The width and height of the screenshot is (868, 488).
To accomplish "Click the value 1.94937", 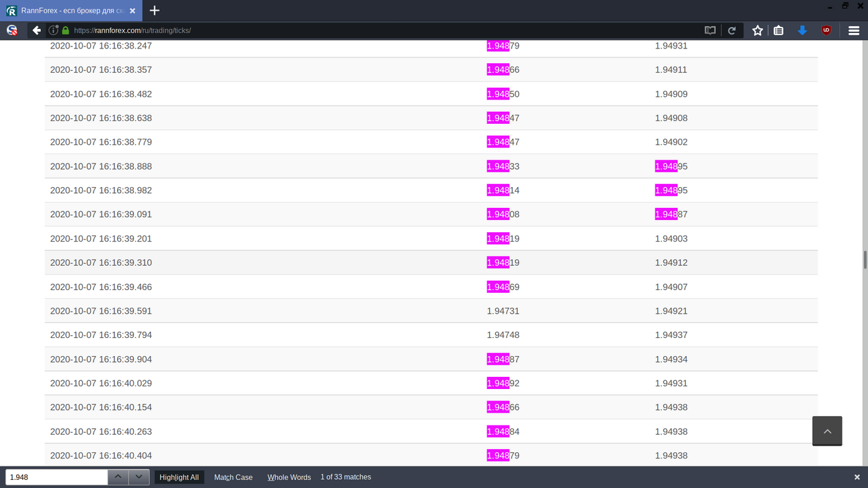I will [x=672, y=335].
